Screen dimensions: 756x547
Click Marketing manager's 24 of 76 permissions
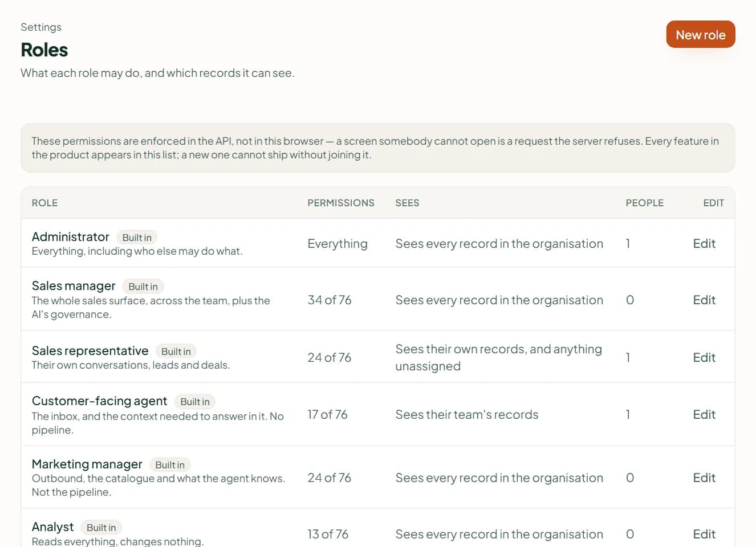[330, 477]
